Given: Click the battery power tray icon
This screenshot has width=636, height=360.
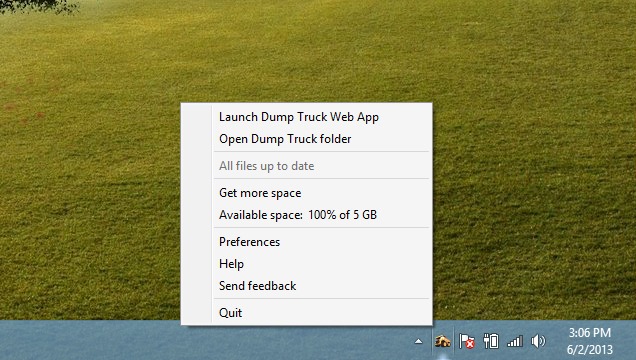Looking at the screenshot, I should (491, 341).
